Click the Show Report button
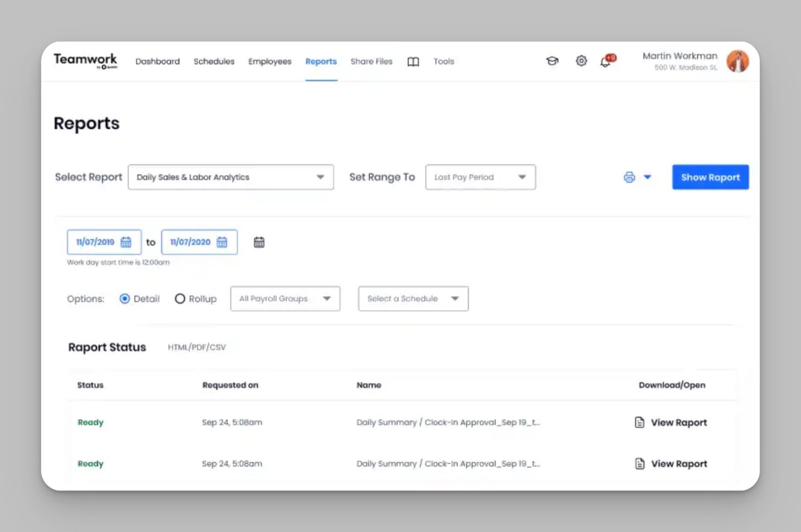 click(710, 177)
